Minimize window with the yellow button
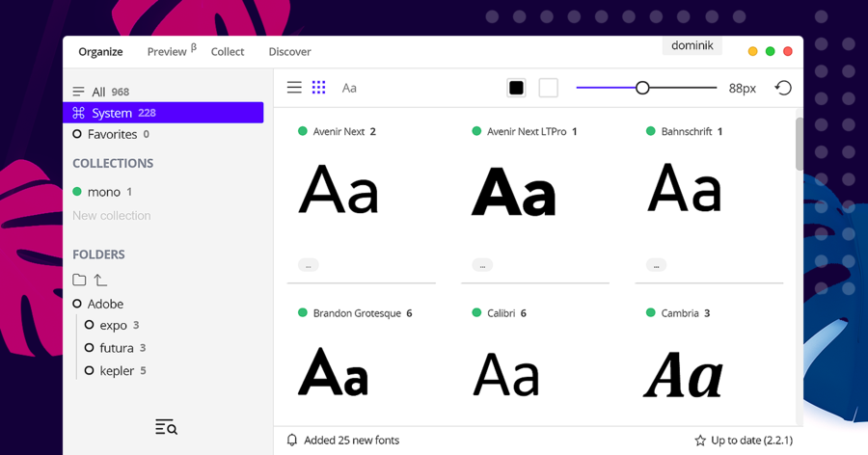The image size is (868, 455). 752,51
